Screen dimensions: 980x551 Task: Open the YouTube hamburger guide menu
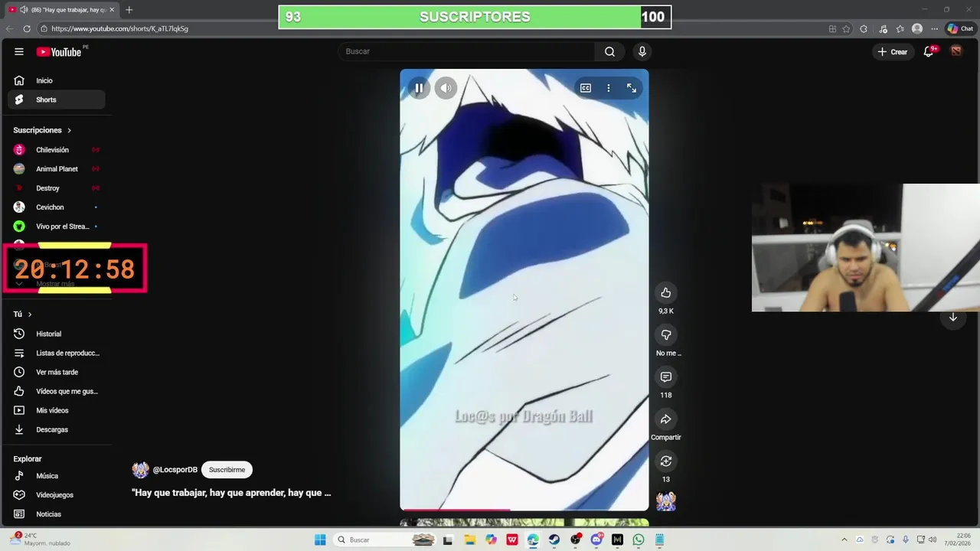tap(18, 51)
